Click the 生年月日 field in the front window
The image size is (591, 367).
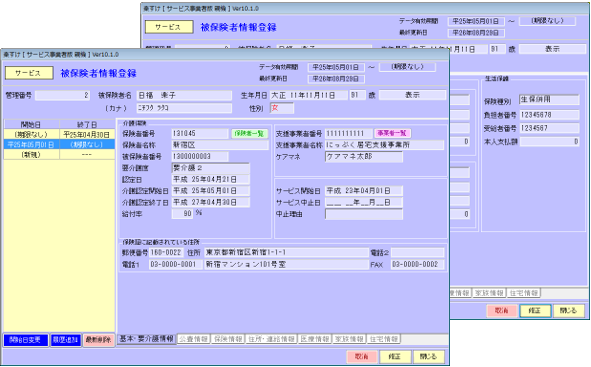(309, 95)
